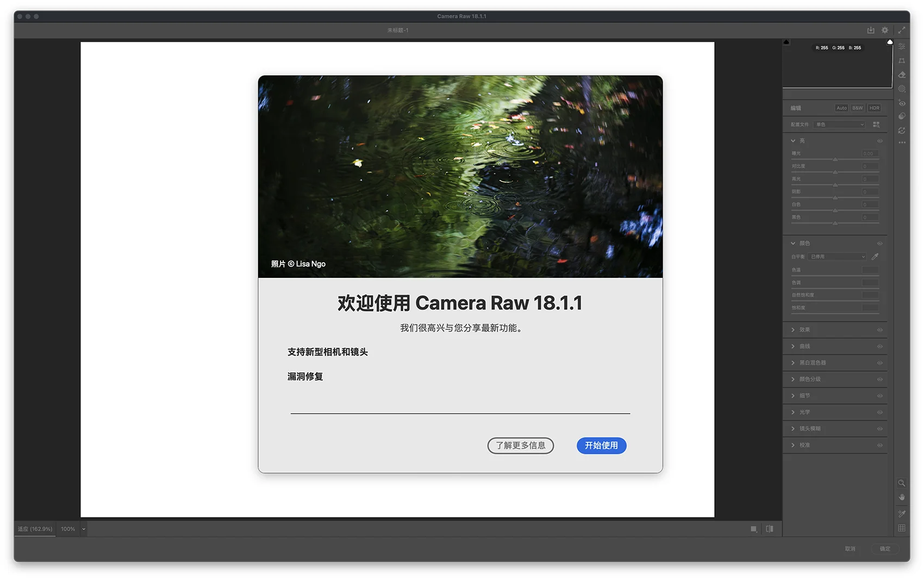Toggle visibility eye for 光学 panel
The width and height of the screenshot is (924, 579).
(x=879, y=412)
